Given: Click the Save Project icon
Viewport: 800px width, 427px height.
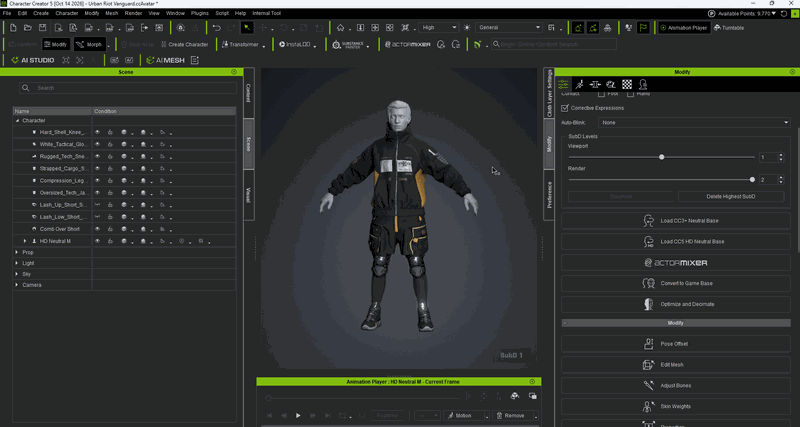Looking at the screenshot, I should coord(43,28).
